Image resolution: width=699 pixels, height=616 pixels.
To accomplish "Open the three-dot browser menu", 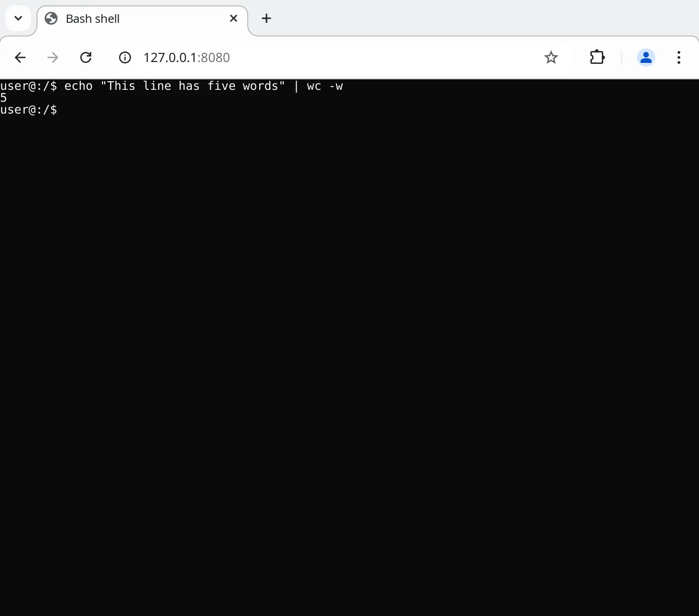I will [x=678, y=57].
